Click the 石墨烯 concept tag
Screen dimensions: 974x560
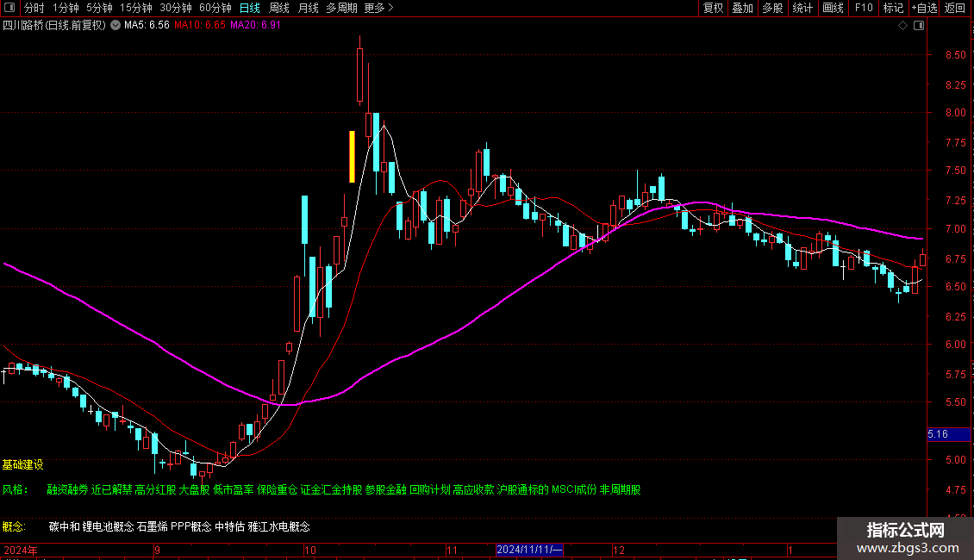(x=153, y=527)
